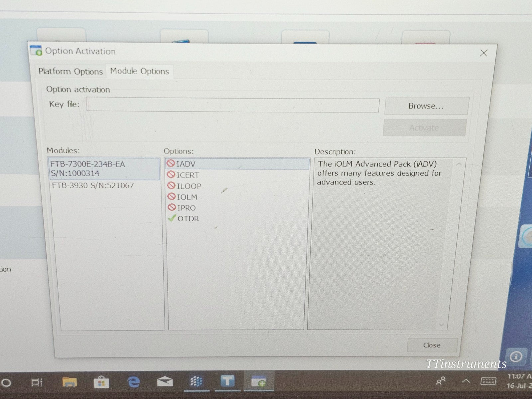Screen dimensions: 532x399
Task: Click the prohibited icon beside IADV
Action: pyautogui.click(x=171, y=163)
